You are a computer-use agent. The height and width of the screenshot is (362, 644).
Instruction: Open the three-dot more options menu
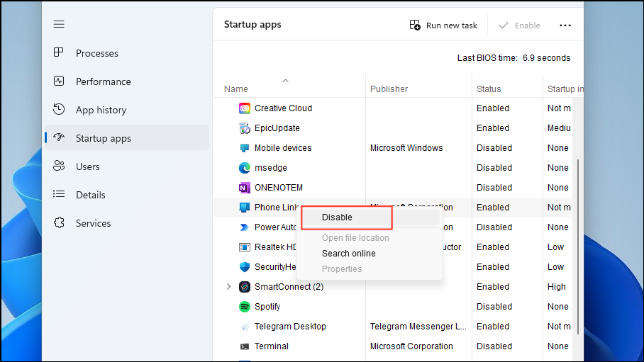coord(565,26)
